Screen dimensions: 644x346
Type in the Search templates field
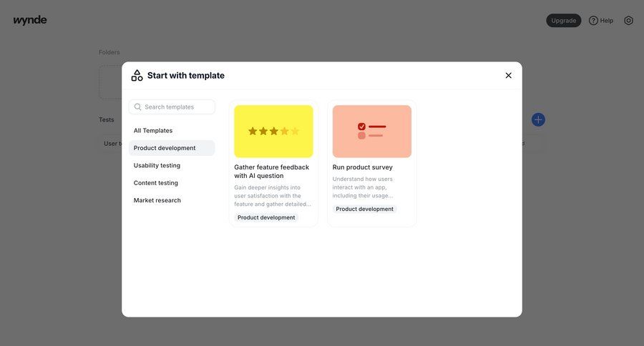[177, 107]
